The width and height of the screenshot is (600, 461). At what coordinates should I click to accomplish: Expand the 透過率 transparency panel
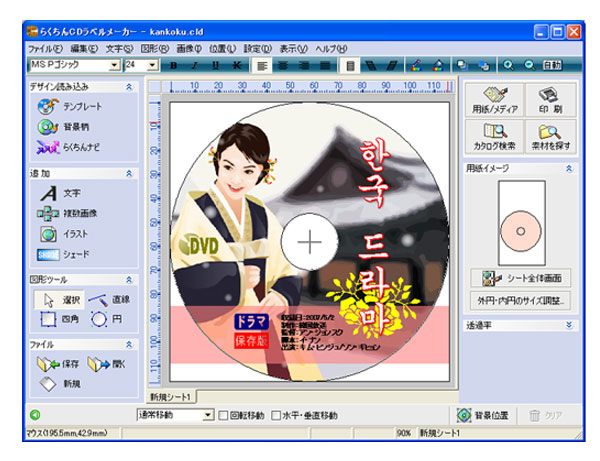569,326
